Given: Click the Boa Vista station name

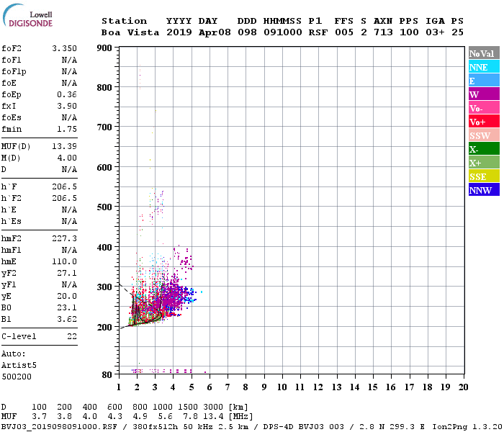Looking at the screenshot, I should tap(130, 32).
